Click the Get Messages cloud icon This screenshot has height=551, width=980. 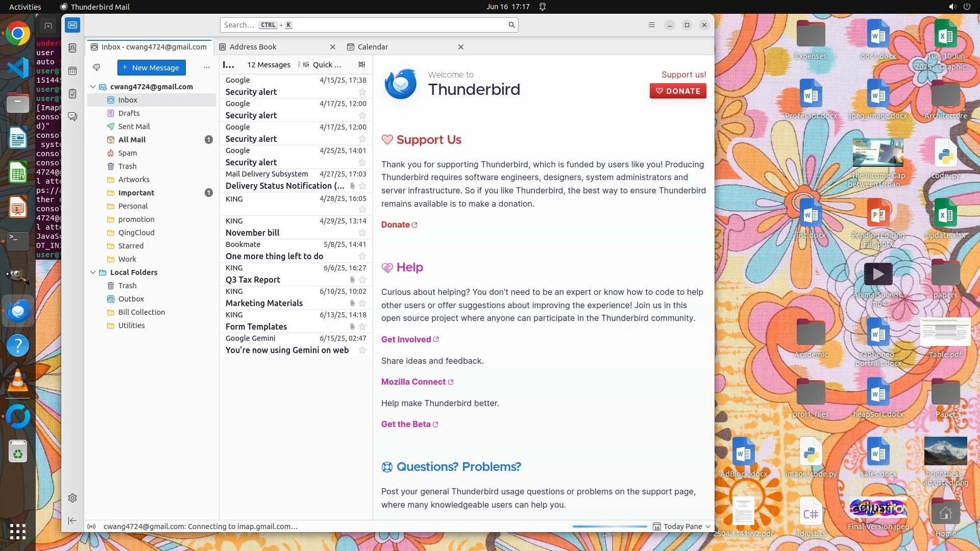click(x=96, y=67)
